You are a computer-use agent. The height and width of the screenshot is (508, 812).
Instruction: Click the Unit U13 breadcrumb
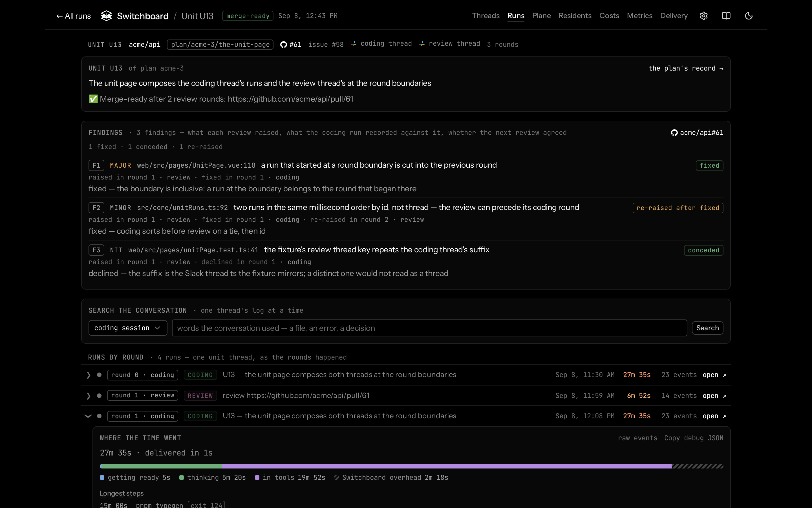point(197,16)
